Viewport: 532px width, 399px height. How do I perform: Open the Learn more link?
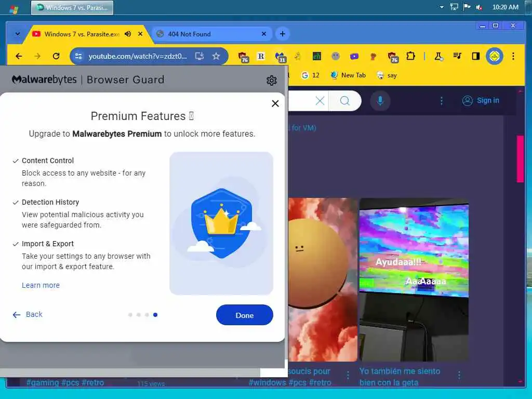click(x=41, y=285)
